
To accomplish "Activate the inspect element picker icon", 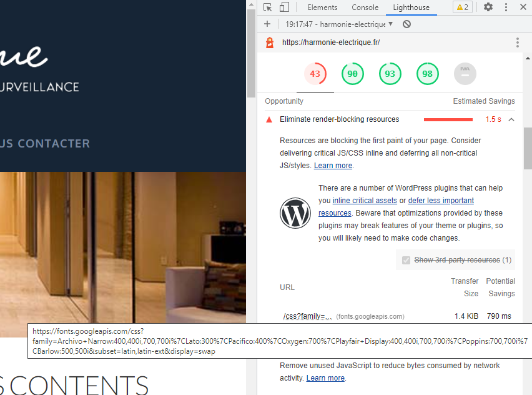I will pos(267,7).
